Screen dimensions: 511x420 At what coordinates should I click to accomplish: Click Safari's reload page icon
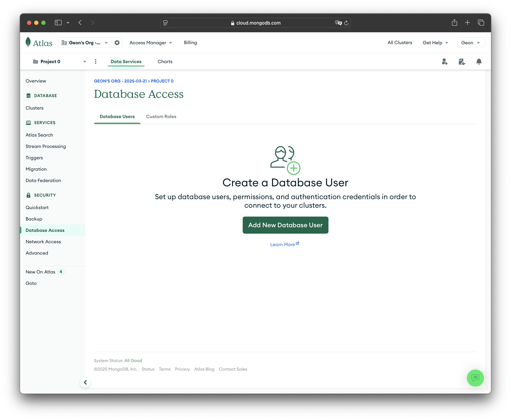point(346,23)
